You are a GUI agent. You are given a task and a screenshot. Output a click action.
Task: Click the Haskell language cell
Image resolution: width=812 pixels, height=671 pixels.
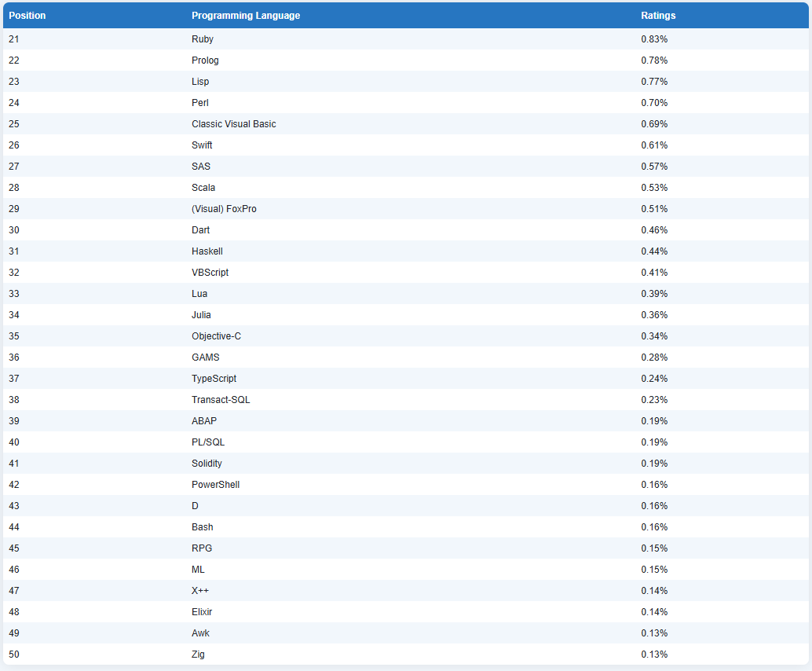tap(207, 251)
